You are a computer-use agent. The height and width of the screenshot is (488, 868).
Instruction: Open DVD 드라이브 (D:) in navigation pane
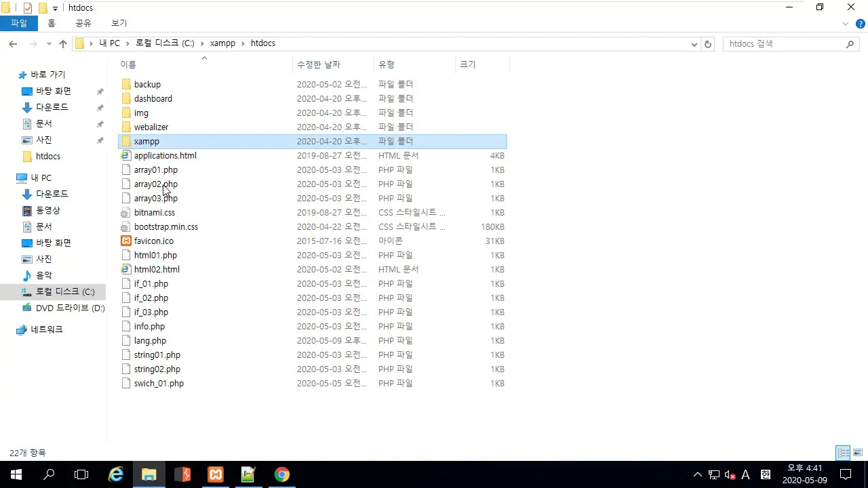[x=70, y=308]
